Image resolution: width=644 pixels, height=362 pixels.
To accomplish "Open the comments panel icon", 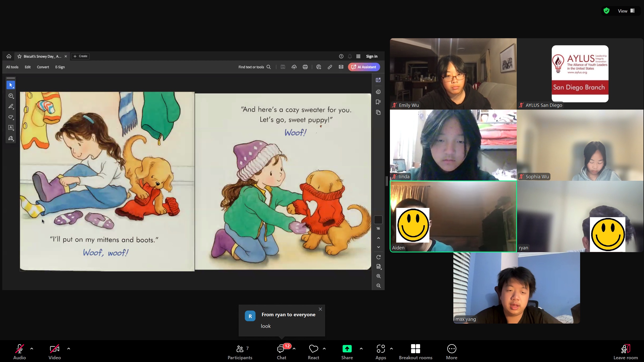I will click(x=378, y=92).
